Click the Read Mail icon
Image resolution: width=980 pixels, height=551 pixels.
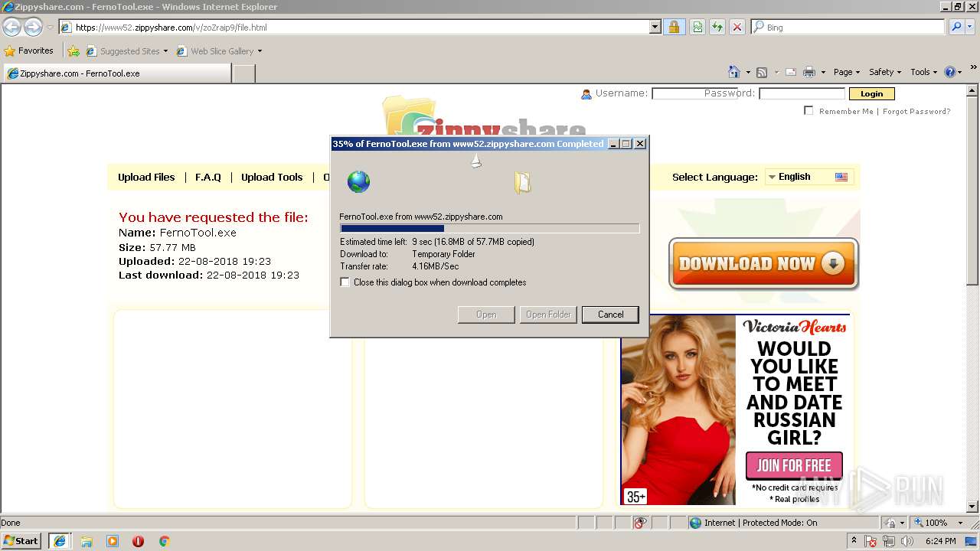791,72
